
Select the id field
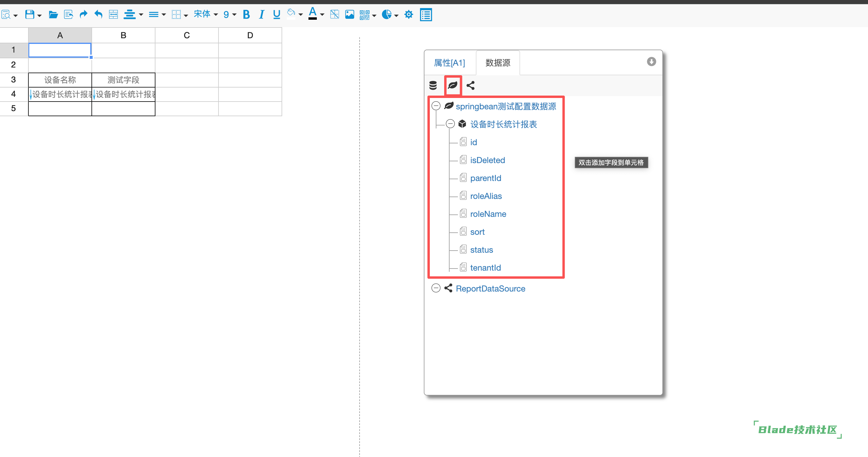click(x=473, y=142)
